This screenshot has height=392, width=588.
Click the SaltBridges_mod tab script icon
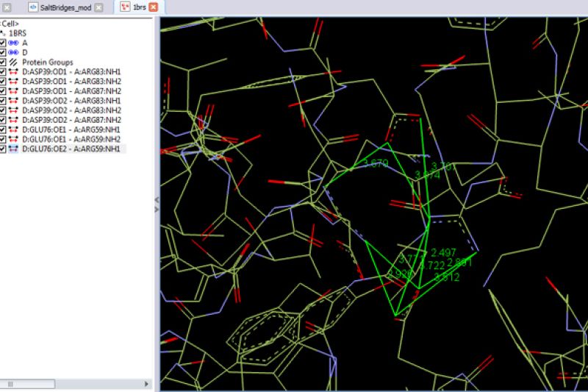pos(33,7)
